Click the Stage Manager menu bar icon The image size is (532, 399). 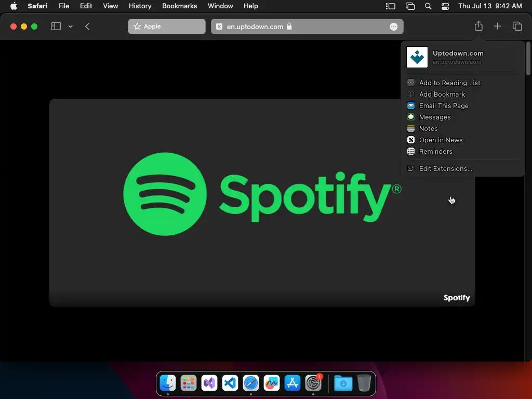pyautogui.click(x=391, y=6)
